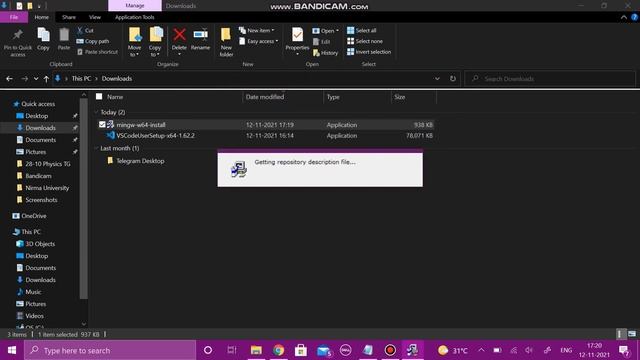Cut the selected item
The height and width of the screenshot is (360, 640).
click(85, 31)
